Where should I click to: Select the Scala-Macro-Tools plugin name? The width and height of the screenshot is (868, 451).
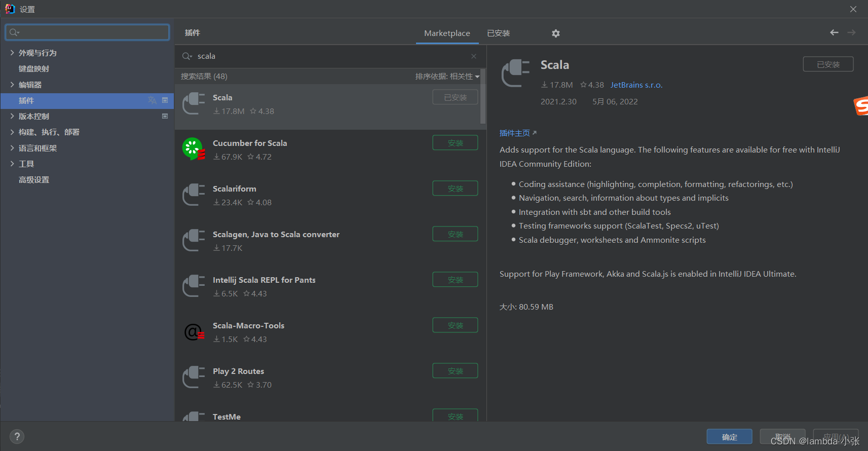click(x=248, y=325)
